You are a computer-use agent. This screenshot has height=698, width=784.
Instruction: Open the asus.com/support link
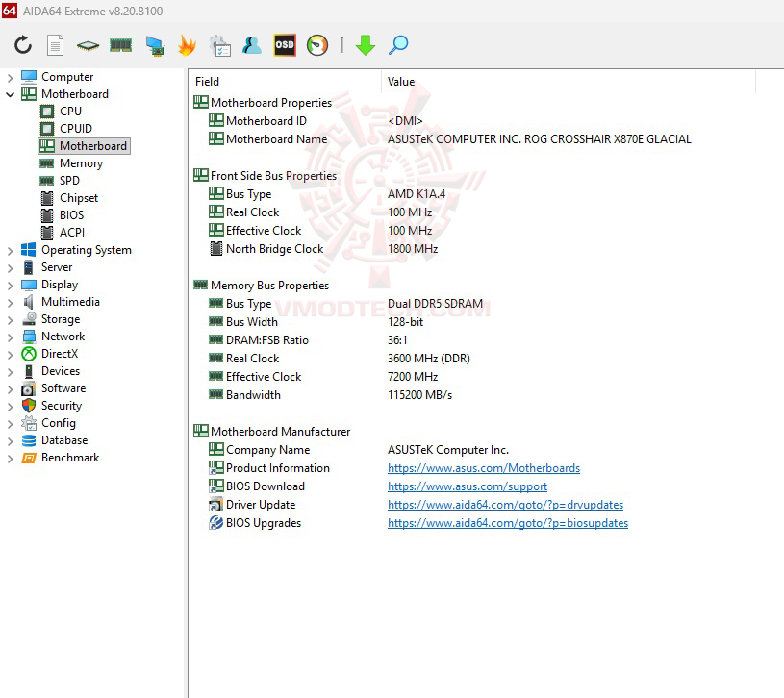point(467,486)
